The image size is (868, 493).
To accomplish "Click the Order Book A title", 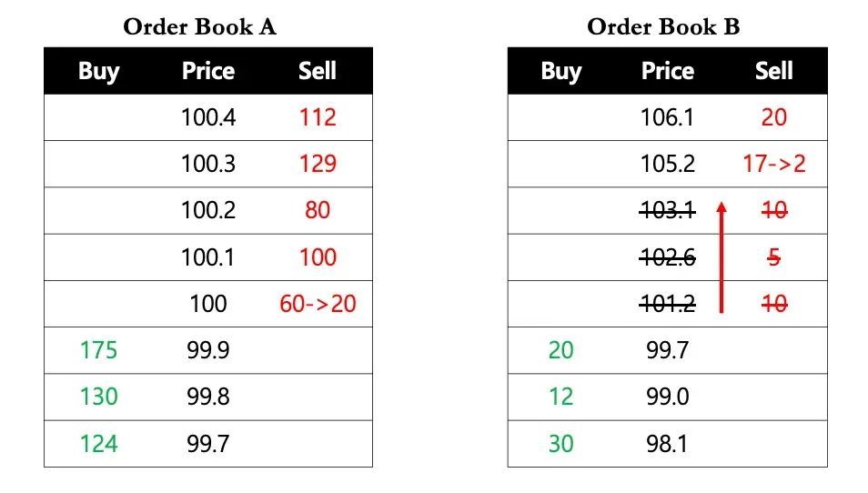I will 199,26.
